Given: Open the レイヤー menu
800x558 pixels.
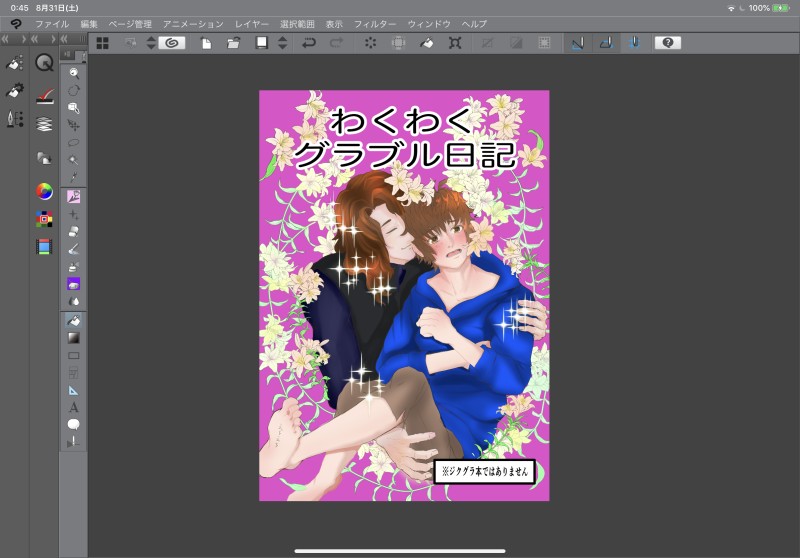Looking at the screenshot, I should pos(252,24).
